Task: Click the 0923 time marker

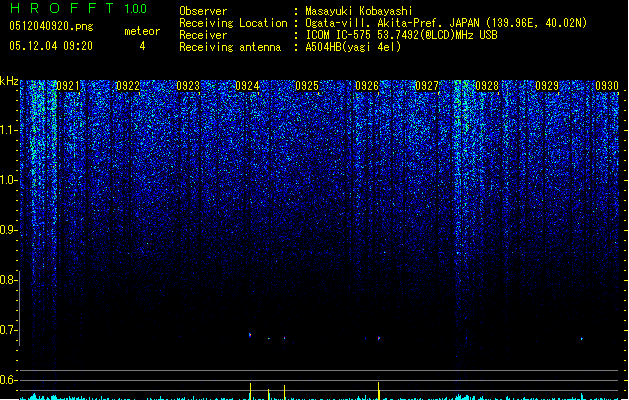Action: tap(188, 86)
